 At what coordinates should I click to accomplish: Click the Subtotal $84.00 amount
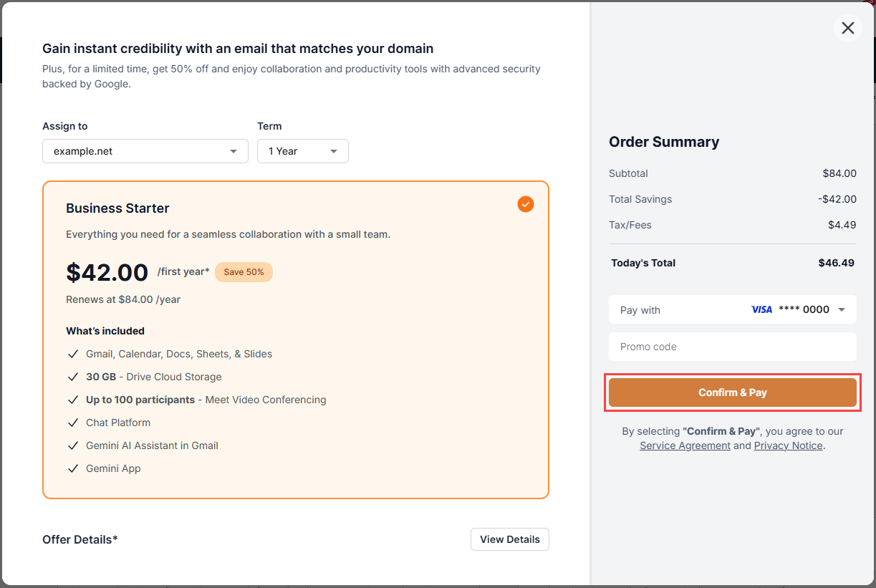pyautogui.click(x=839, y=173)
